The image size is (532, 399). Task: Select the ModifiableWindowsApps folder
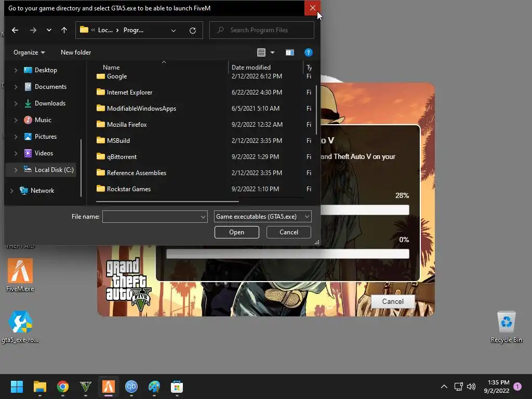(x=136, y=108)
